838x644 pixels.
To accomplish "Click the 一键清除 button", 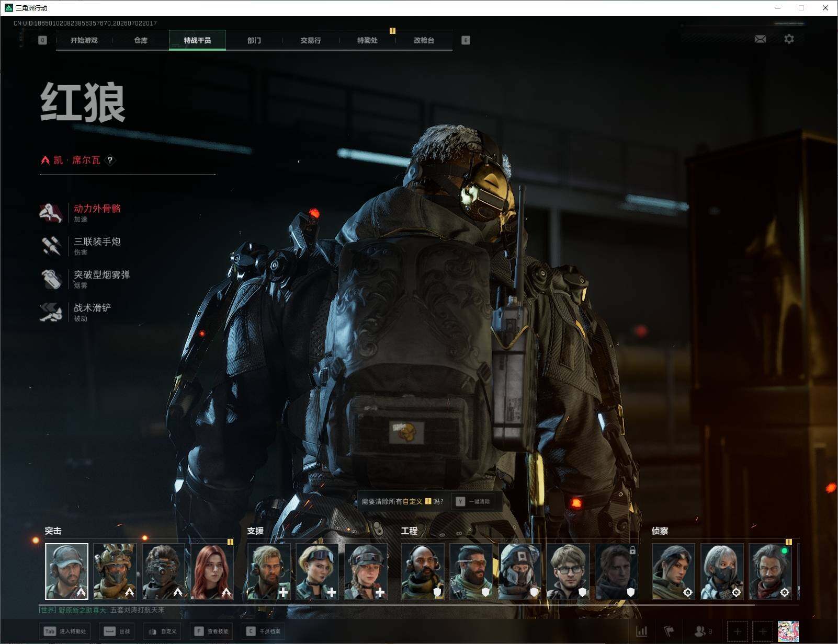I will 472,501.
